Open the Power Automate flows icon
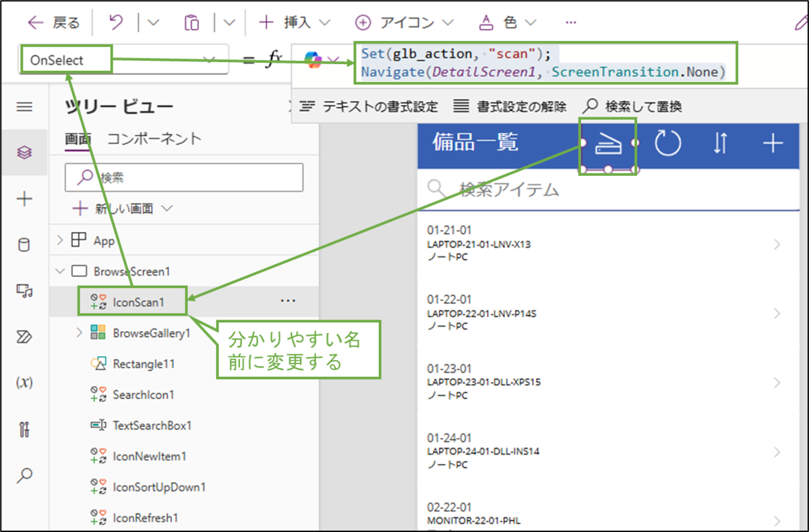Viewport: 809px width, 532px height. click(24, 336)
